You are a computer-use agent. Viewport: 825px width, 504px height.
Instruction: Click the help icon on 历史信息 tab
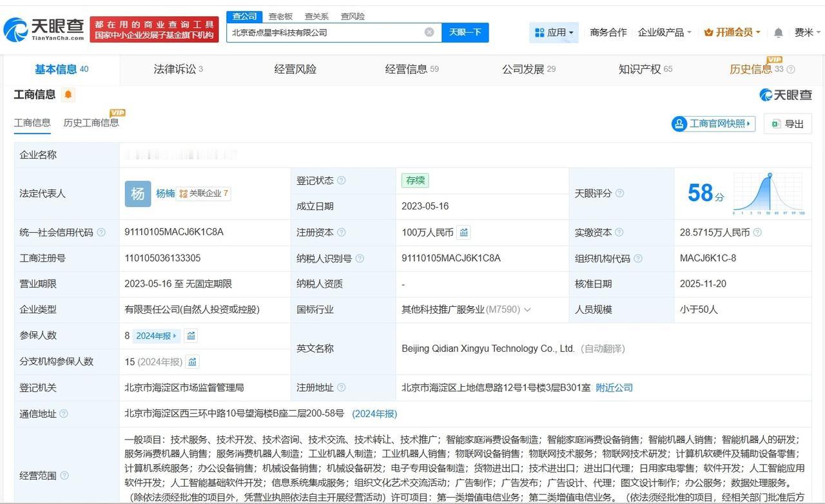[x=791, y=70]
